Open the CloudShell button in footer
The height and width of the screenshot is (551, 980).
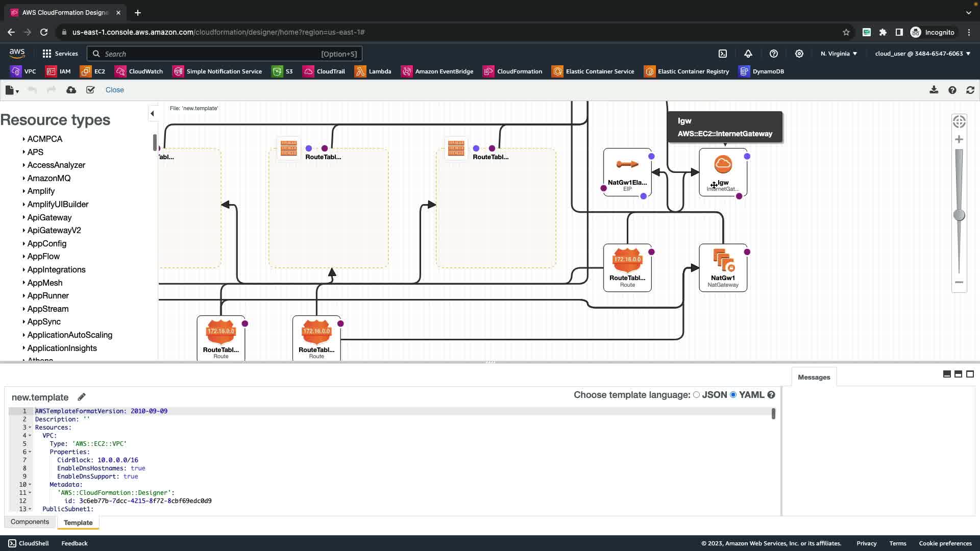[29, 543]
